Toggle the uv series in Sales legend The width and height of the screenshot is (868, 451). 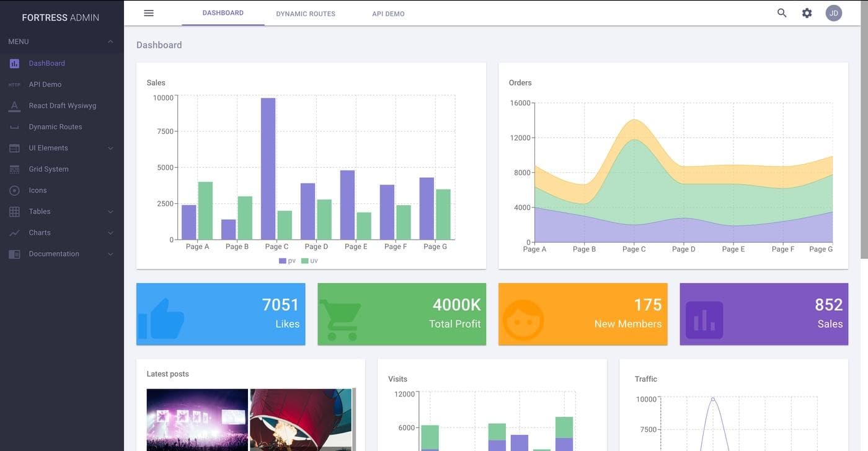[309, 261]
